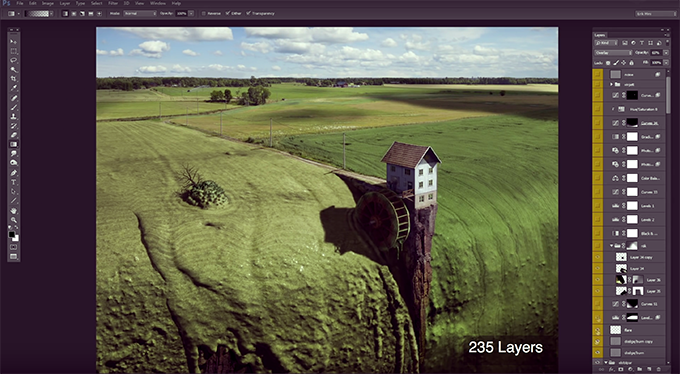This screenshot has height=374, width=680.
Task: Choose the Crop tool
Action: coord(13,79)
